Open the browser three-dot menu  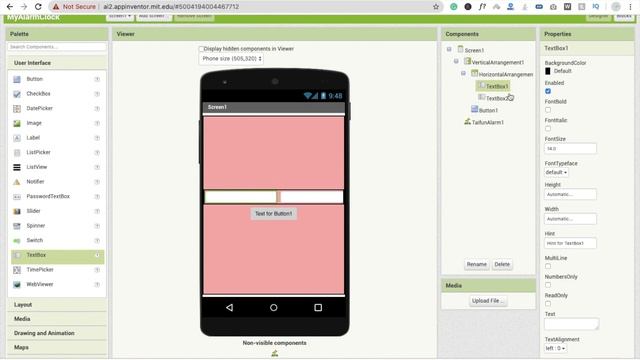(631, 7)
